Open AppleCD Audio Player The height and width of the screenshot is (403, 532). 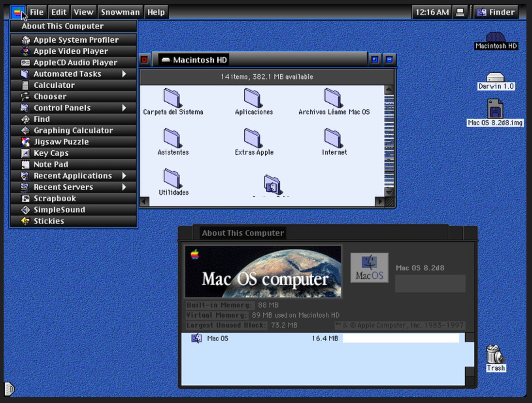coord(74,62)
